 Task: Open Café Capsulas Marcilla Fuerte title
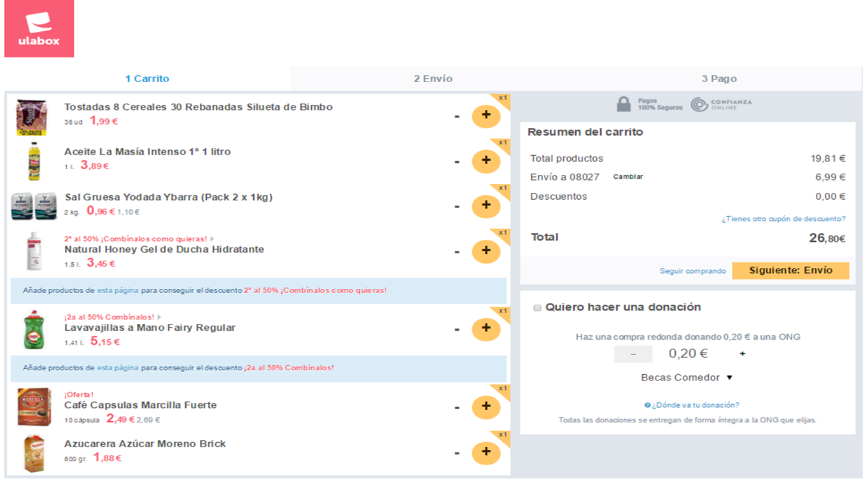click(x=141, y=405)
